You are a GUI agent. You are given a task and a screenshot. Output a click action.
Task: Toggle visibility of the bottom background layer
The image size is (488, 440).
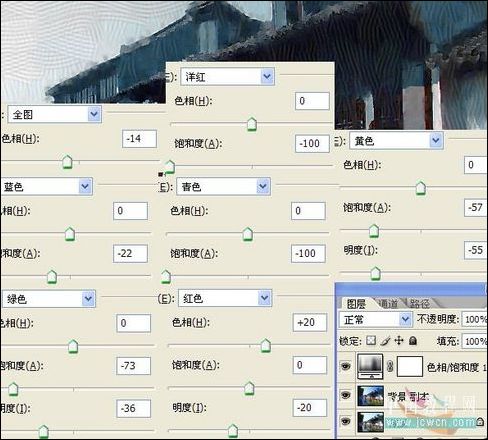(x=346, y=421)
